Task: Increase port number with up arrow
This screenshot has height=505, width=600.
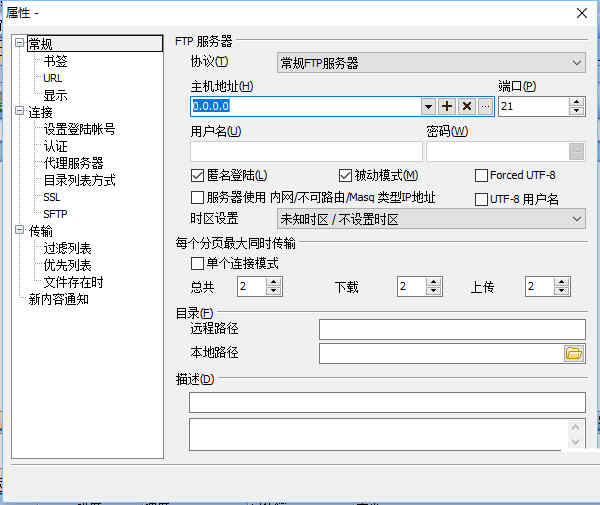Action: [576, 102]
